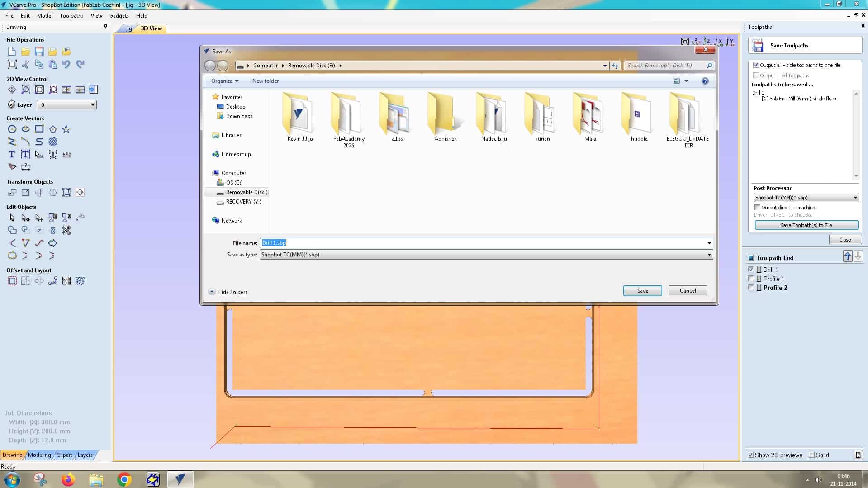Pick the S-shaped Bezier curve tool
The height and width of the screenshot is (488, 868).
pyautogui.click(x=39, y=142)
